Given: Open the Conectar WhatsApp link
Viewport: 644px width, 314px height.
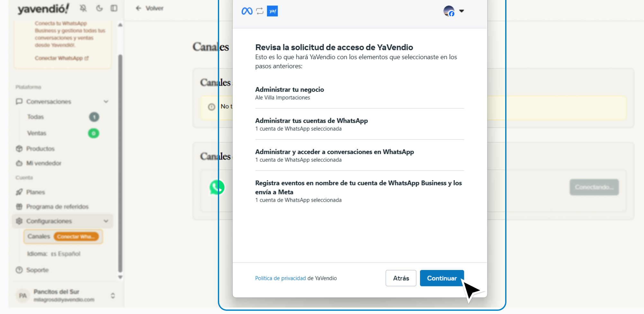Looking at the screenshot, I should point(62,58).
